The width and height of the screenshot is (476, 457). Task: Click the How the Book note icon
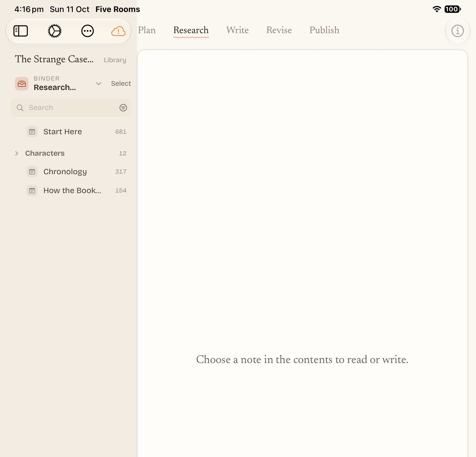click(x=32, y=191)
